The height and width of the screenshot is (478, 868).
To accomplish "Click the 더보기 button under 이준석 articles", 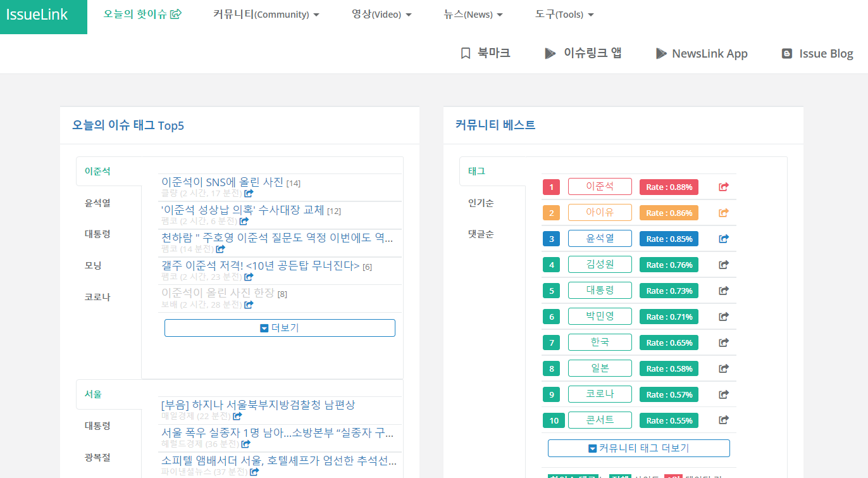I will pos(280,328).
